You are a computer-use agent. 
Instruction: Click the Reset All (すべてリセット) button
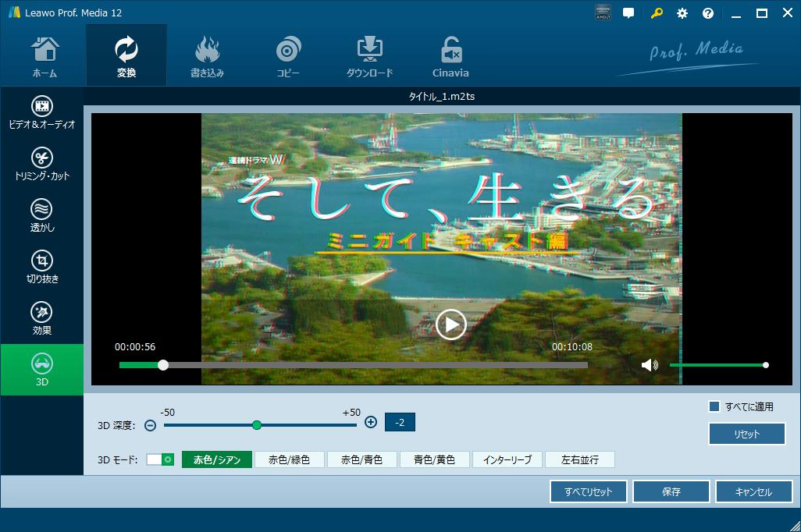(588, 491)
